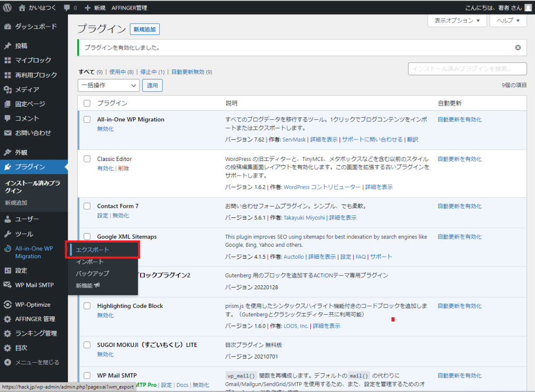
Task: Click the 新規追加 button beside title
Action: pyautogui.click(x=145, y=29)
